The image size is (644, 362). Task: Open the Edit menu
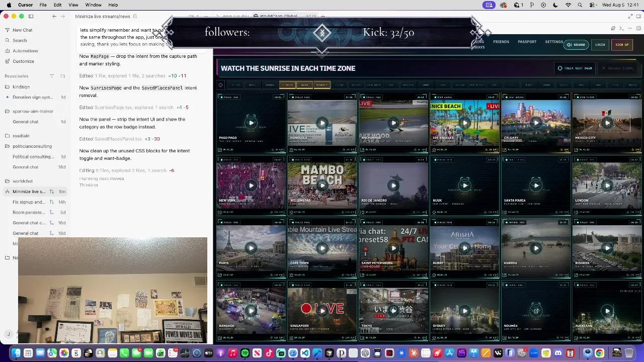[58, 5]
